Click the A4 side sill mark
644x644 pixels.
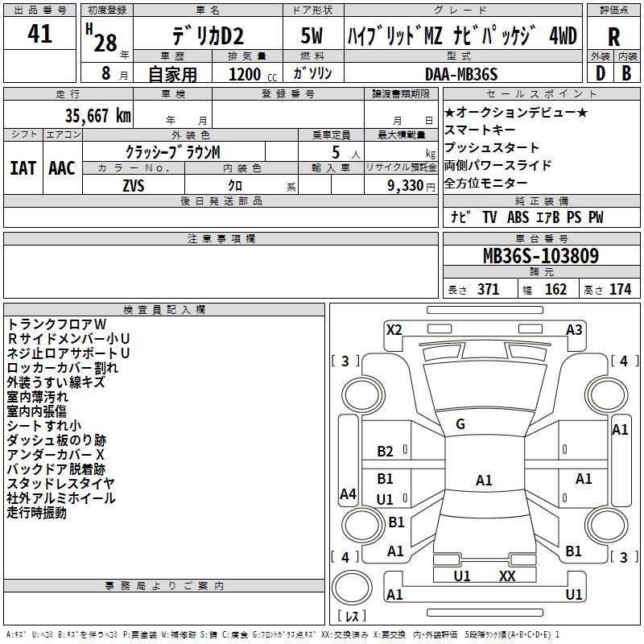348,493
